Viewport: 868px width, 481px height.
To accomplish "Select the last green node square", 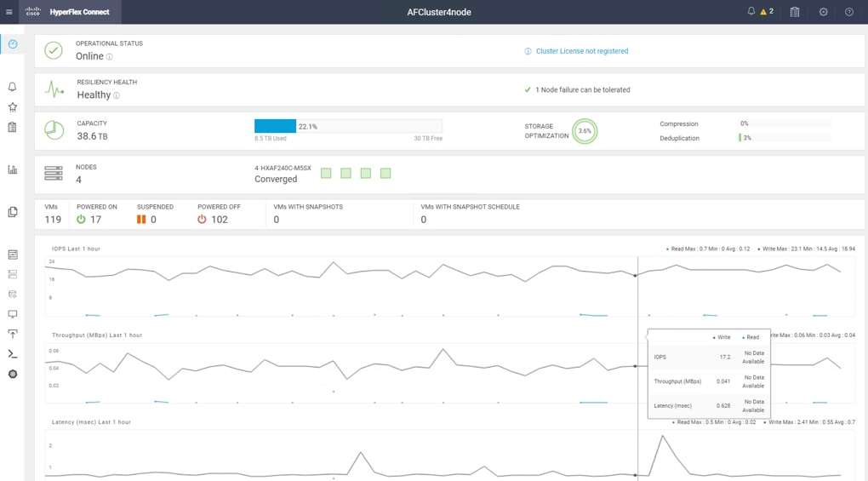I will click(x=385, y=174).
